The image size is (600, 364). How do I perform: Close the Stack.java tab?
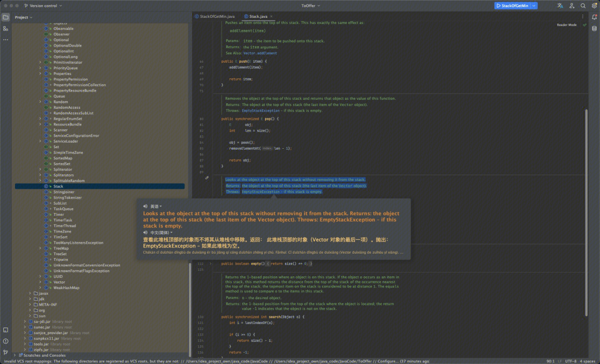(271, 17)
